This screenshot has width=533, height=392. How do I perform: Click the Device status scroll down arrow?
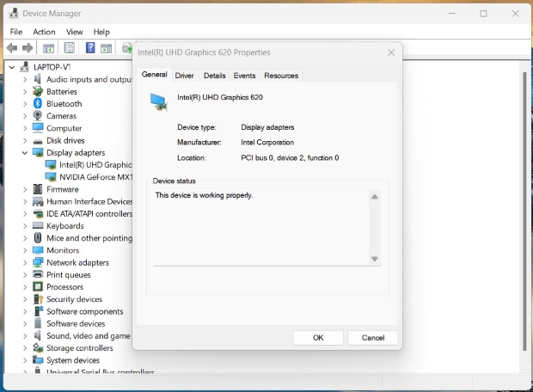(374, 259)
